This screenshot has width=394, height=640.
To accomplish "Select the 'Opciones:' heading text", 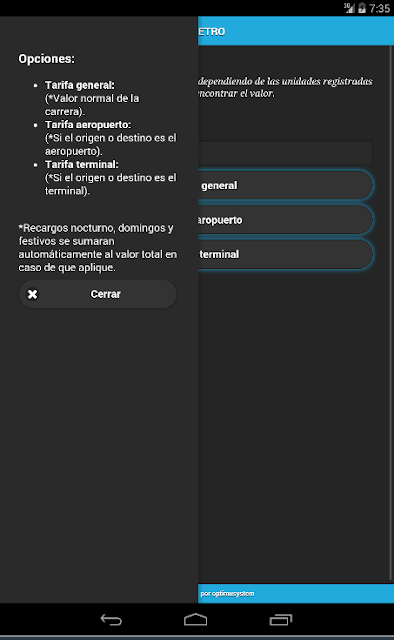I will pyautogui.click(x=47, y=59).
